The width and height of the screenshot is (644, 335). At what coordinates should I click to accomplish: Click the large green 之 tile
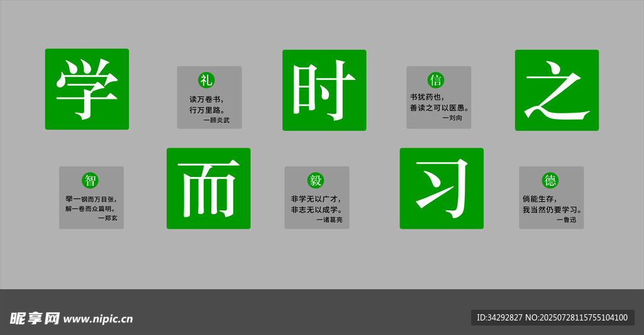point(557,90)
